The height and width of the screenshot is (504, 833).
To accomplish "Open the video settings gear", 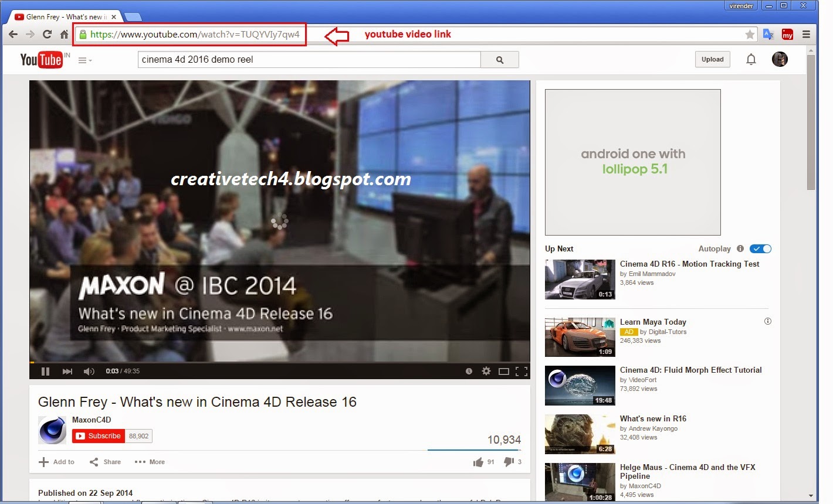I will [x=486, y=371].
